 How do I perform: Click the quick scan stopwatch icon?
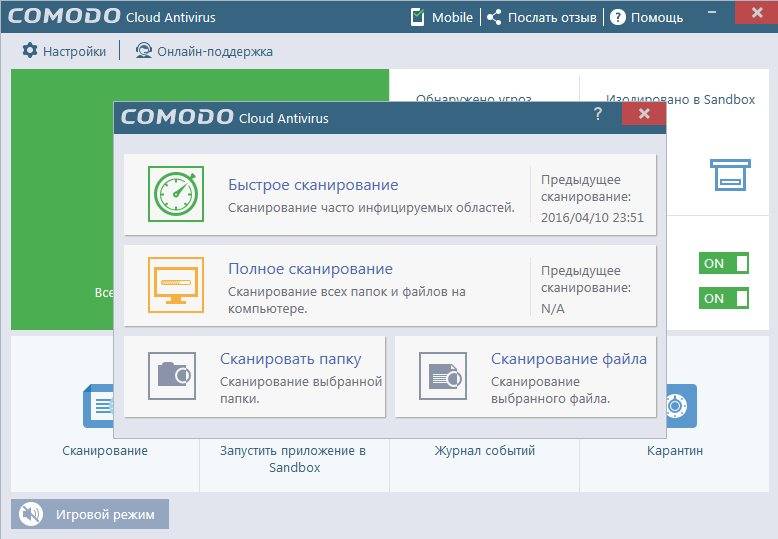176,194
